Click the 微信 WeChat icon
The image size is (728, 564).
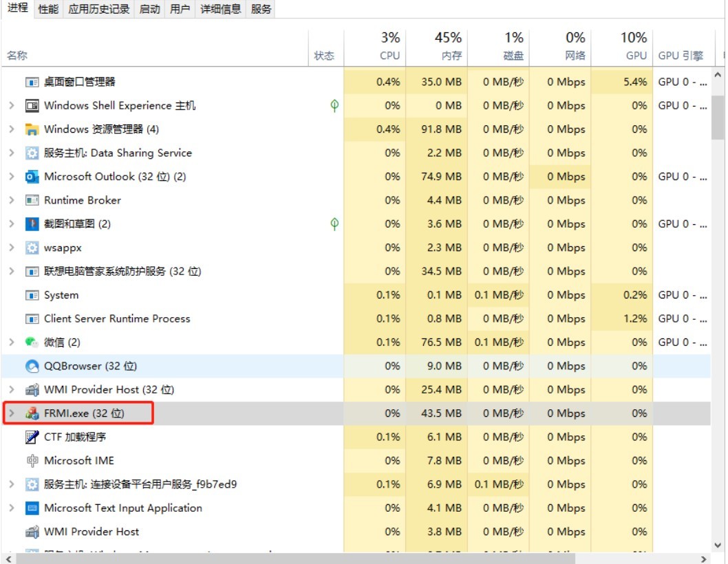tap(32, 343)
